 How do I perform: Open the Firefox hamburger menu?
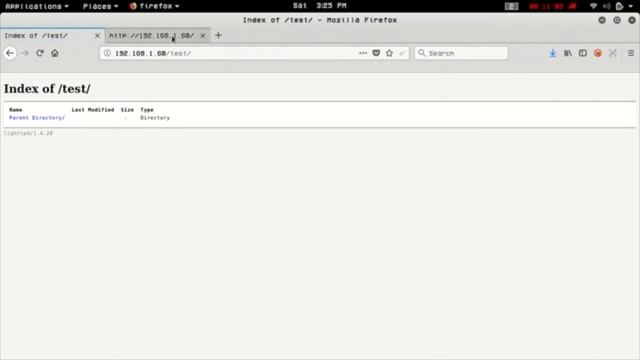coord(631,53)
